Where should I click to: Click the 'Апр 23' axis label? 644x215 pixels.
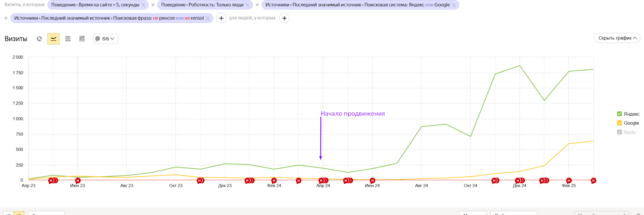tap(29, 186)
